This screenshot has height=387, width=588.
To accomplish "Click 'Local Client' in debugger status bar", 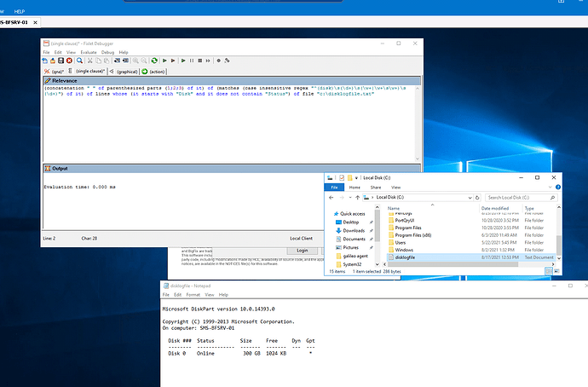I will click(301, 239).
